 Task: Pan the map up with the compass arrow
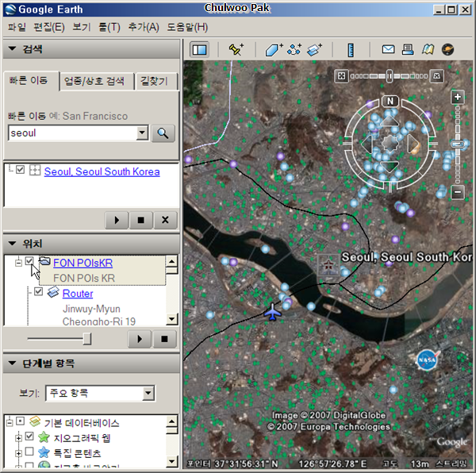click(x=390, y=121)
